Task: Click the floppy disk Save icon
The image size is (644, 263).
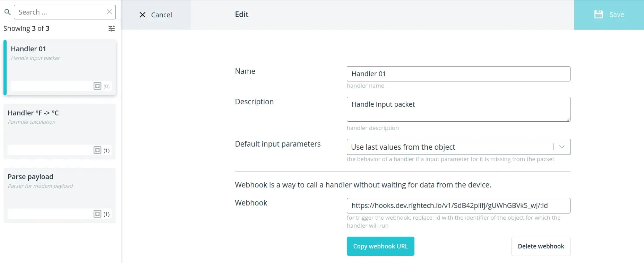Action: (x=598, y=15)
